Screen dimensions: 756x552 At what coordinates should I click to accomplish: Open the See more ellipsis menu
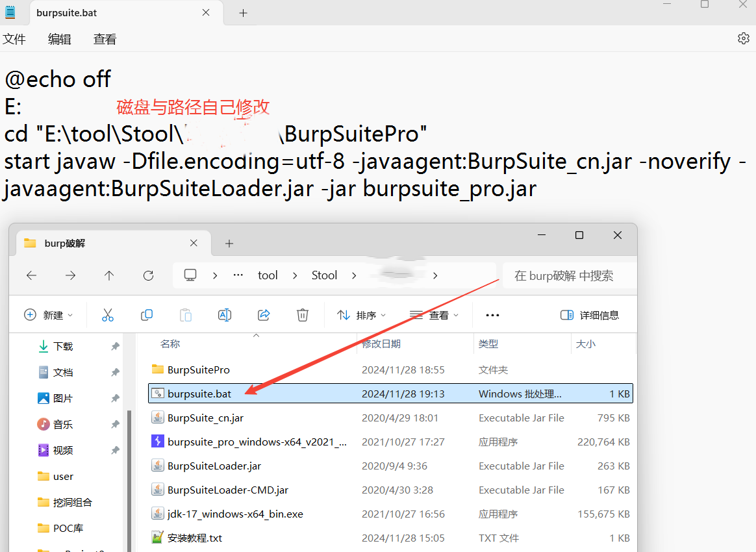[492, 315]
